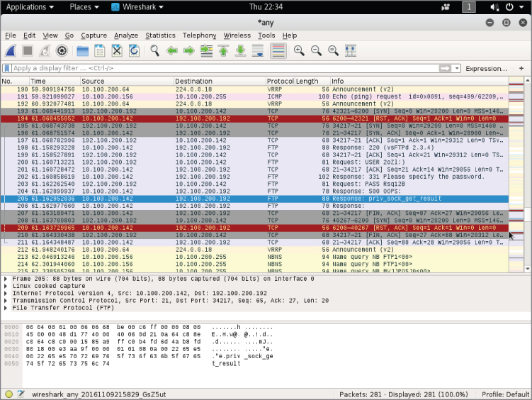Edit capture file comment icon in status bar
This screenshot has height=400, width=532.
click(21, 394)
